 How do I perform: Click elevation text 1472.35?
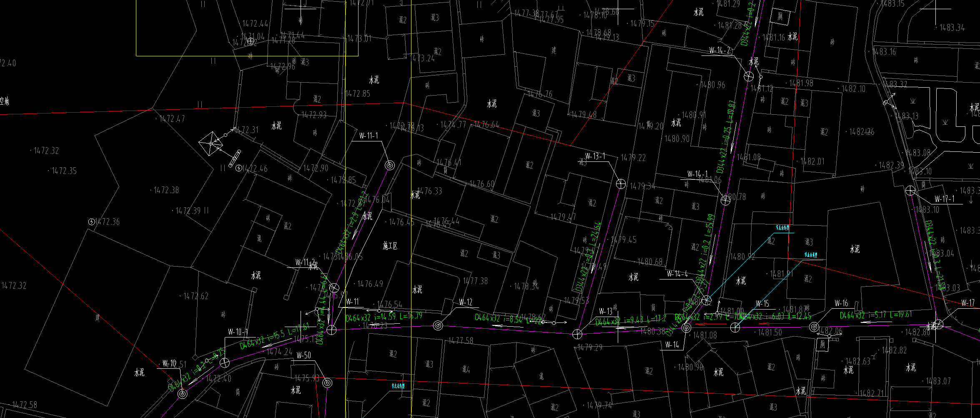click(x=64, y=171)
